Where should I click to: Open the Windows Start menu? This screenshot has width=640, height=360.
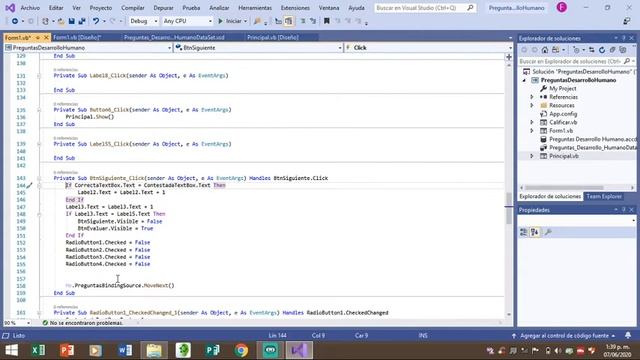[x=11, y=350]
